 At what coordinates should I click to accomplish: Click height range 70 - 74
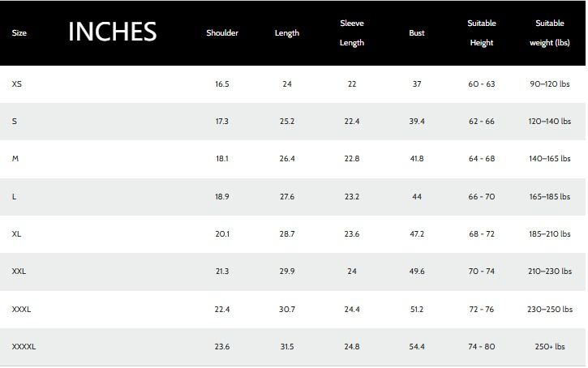pos(482,272)
